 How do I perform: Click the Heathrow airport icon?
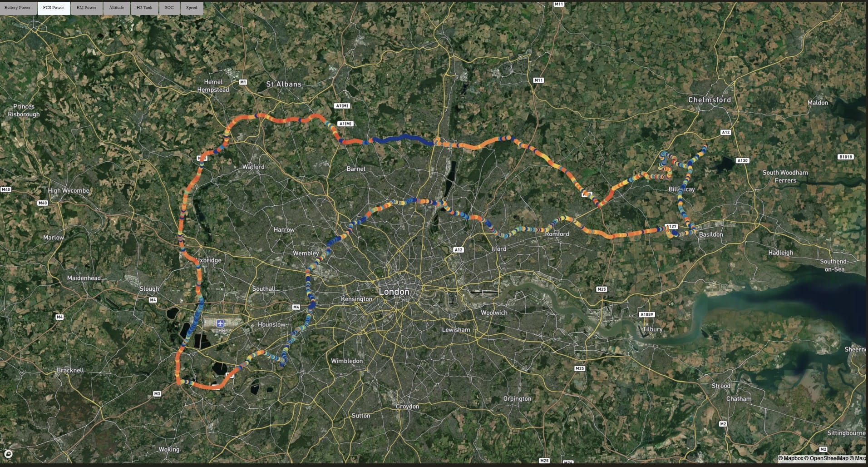point(221,324)
